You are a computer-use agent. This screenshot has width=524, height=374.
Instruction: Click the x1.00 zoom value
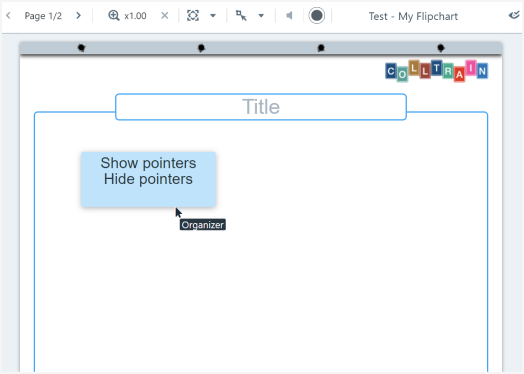click(135, 16)
